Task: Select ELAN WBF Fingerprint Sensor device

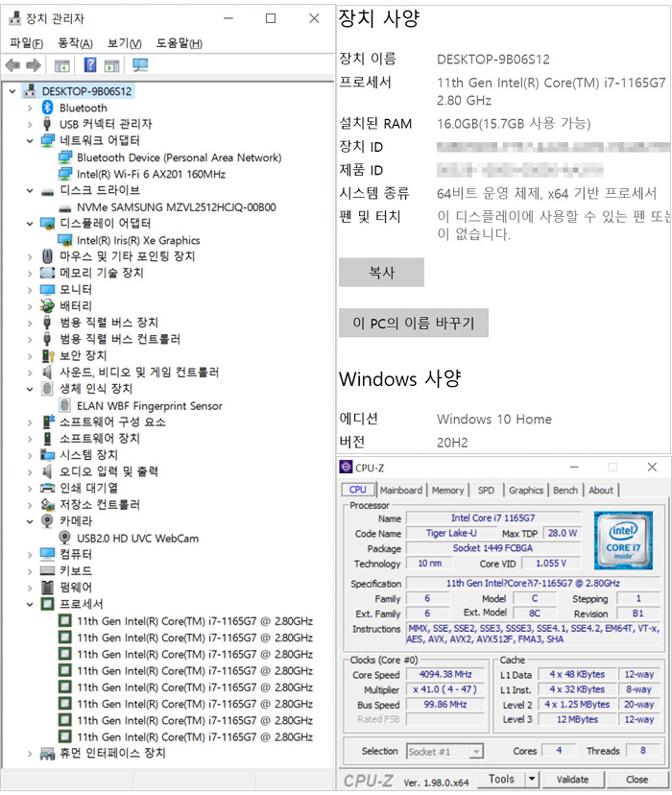Action: (150, 406)
